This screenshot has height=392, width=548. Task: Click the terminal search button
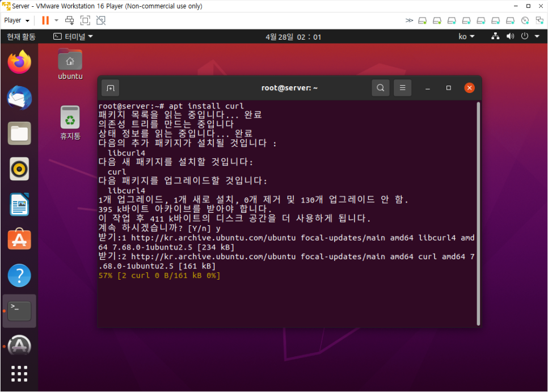click(x=381, y=88)
